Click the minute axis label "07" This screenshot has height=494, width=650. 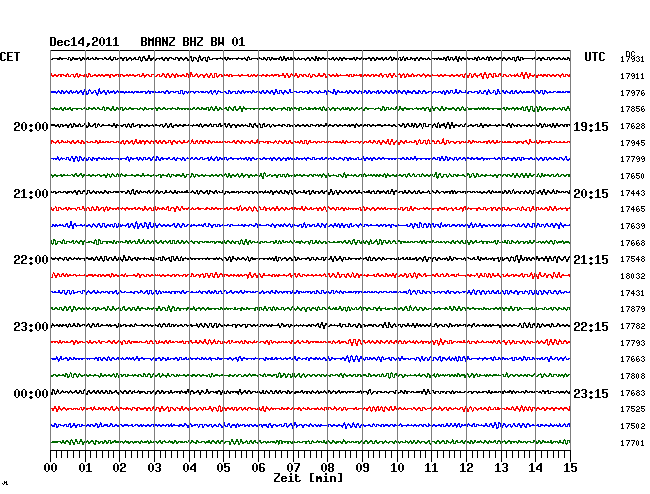point(293,468)
